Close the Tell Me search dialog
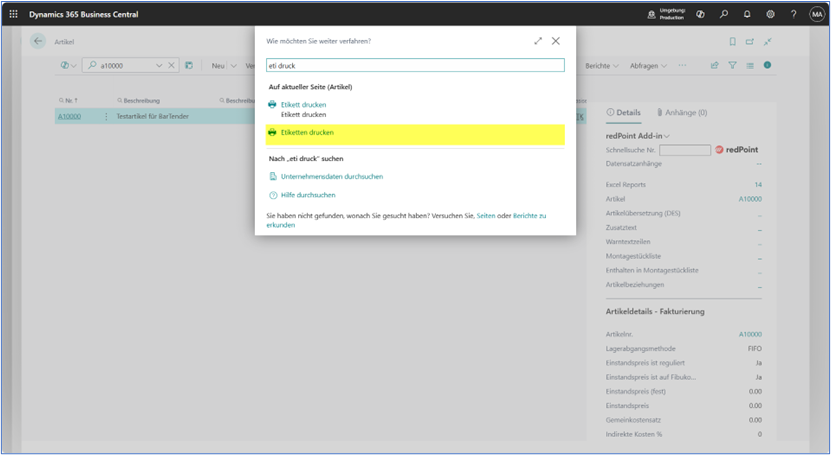Viewport: 831px width, 455px height. [x=556, y=41]
